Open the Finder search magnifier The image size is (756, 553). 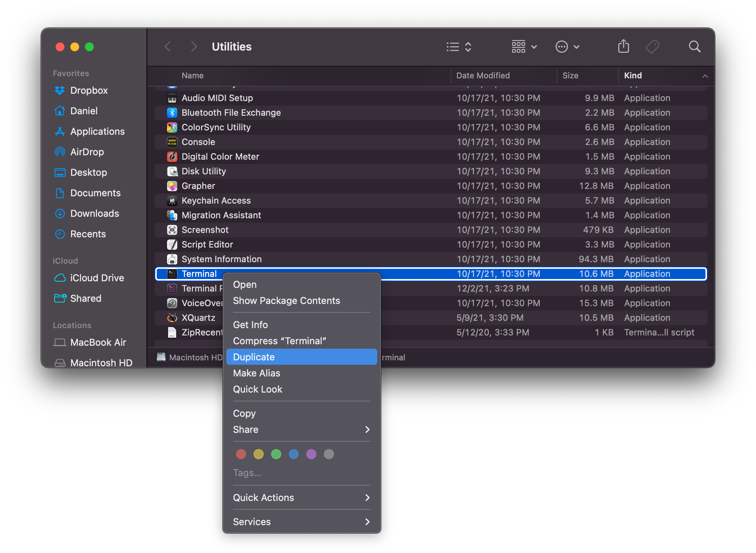pyautogui.click(x=694, y=47)
